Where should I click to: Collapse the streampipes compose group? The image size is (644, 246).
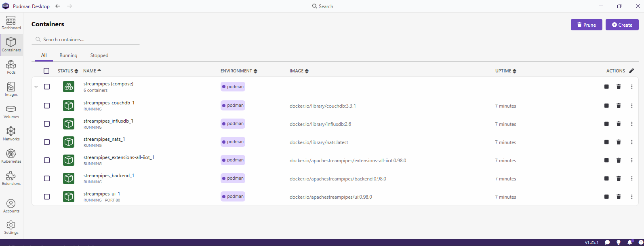point(36,87)
